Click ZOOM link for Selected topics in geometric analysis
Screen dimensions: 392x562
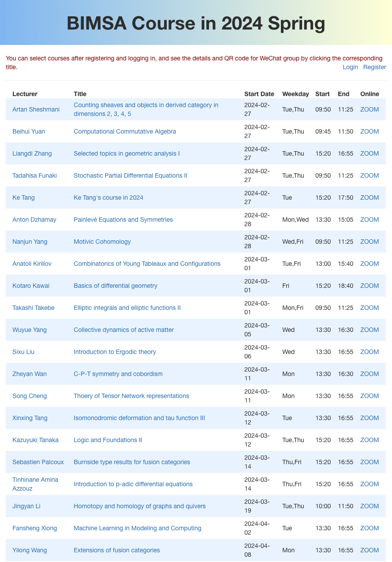369,153
